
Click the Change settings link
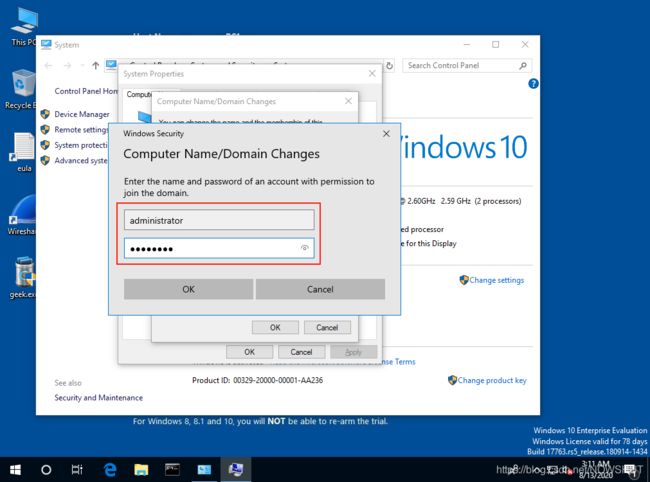click(497, 280)
